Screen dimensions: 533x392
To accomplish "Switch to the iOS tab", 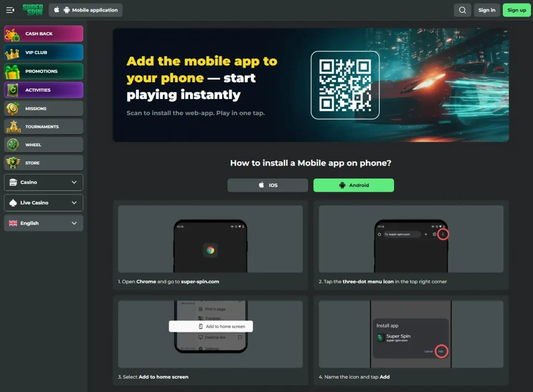I will (x=268, y=185).
